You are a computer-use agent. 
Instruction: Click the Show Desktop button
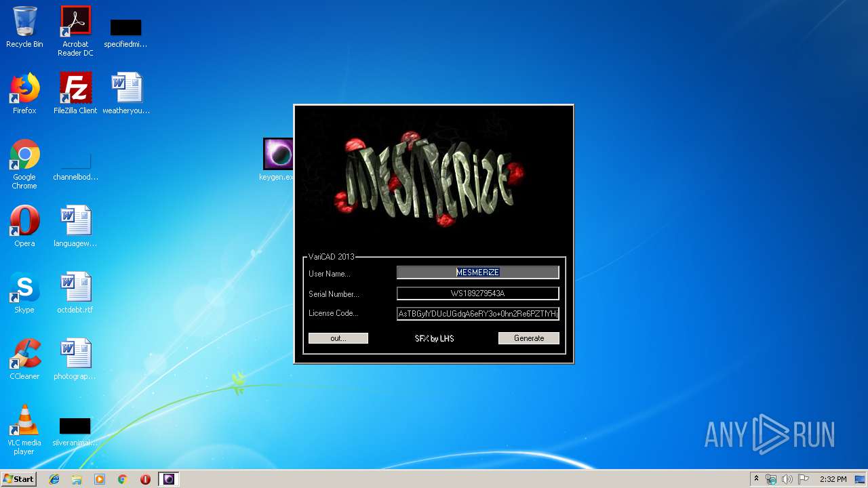861,479
